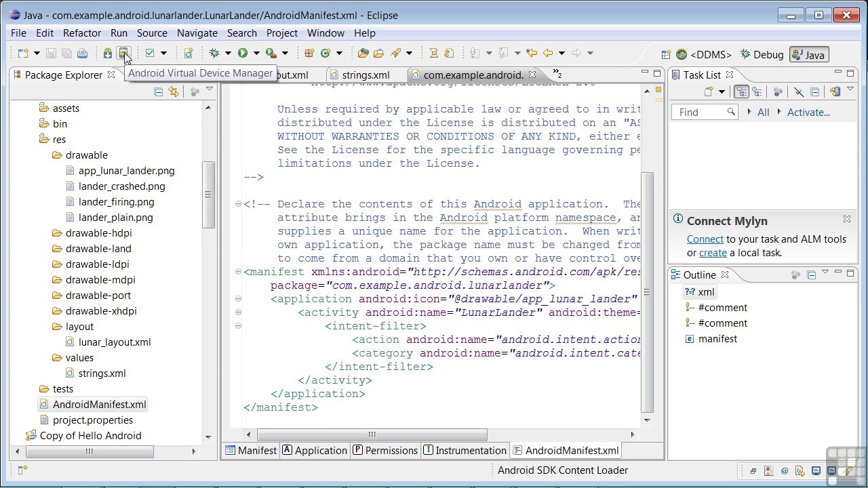This screenshot has height=488, width=868.
Task: Switch to the DDMS perspective
Action: coord(704,55)
